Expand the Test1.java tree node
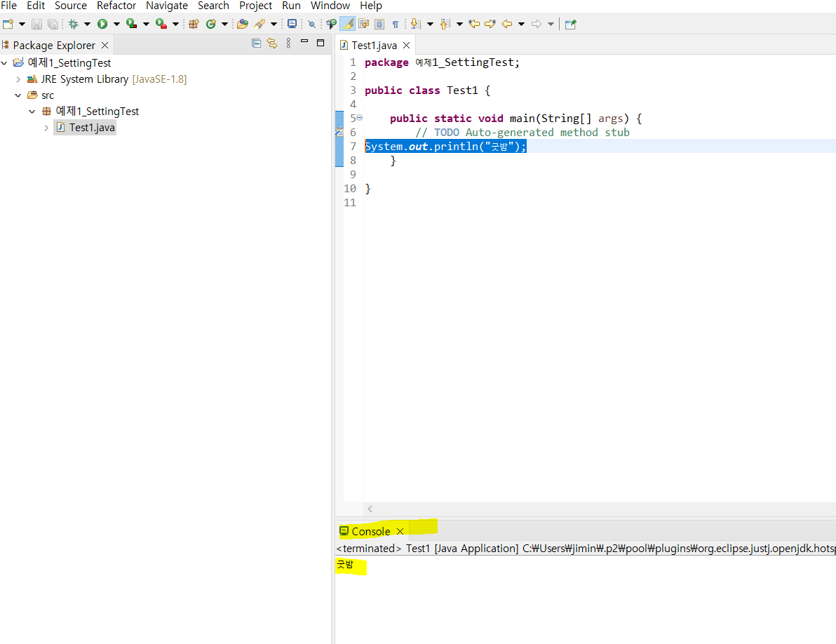 pos(46,128)
